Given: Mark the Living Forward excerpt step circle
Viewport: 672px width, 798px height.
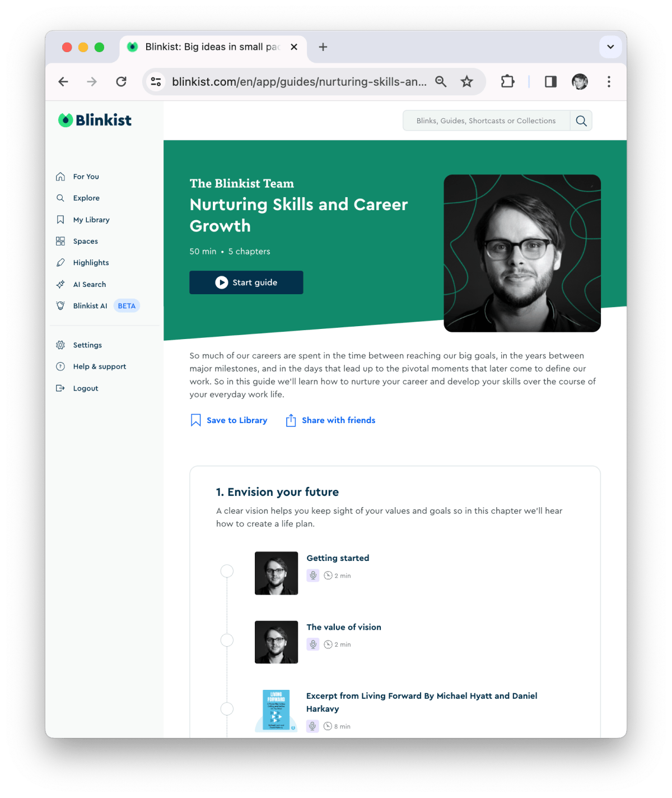Looking at the screenshot, I should pyautogui.click(x=227, y=709).
